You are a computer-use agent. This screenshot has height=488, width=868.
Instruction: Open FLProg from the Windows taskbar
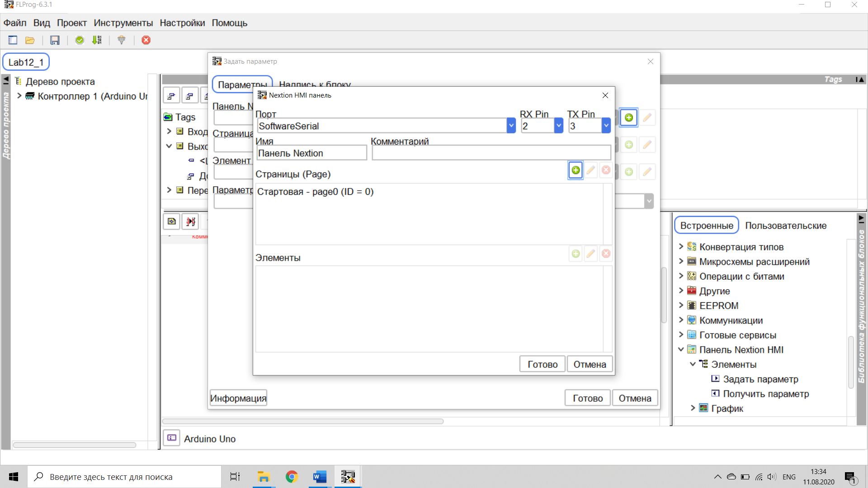coord(348,477)
